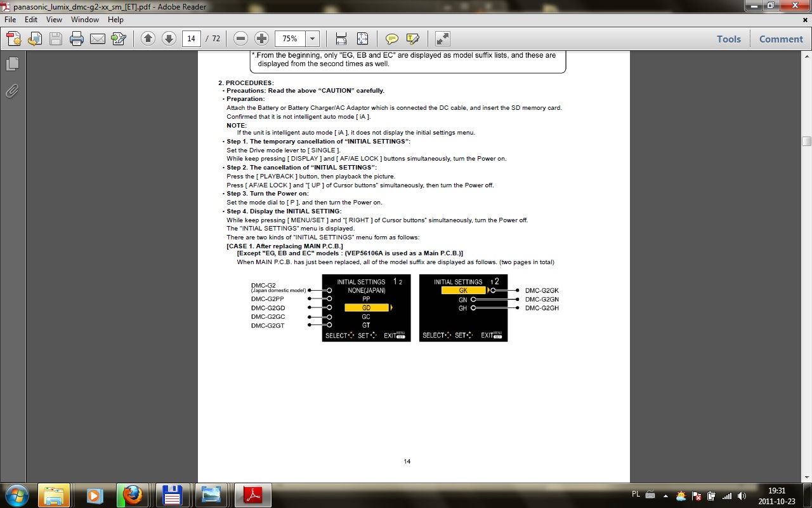Open the picture viewer taskbar icon
This screenshot has height=508, width=812.
point(211,495)
